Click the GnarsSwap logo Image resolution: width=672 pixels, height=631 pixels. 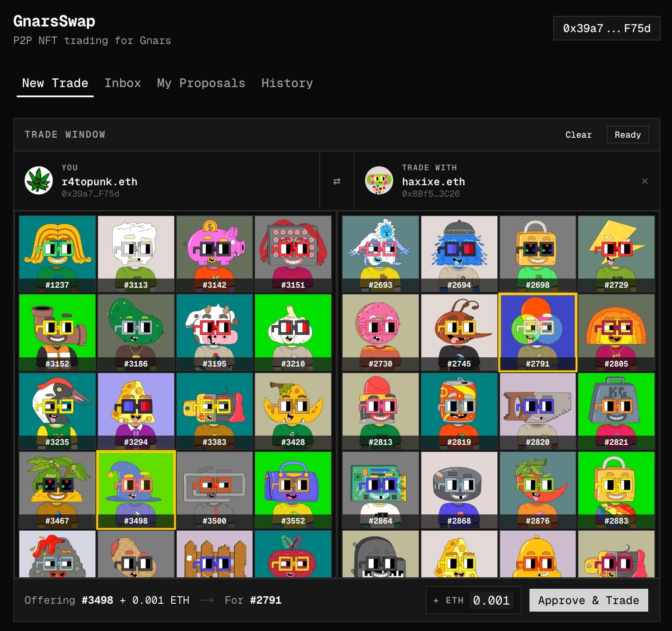54,21
